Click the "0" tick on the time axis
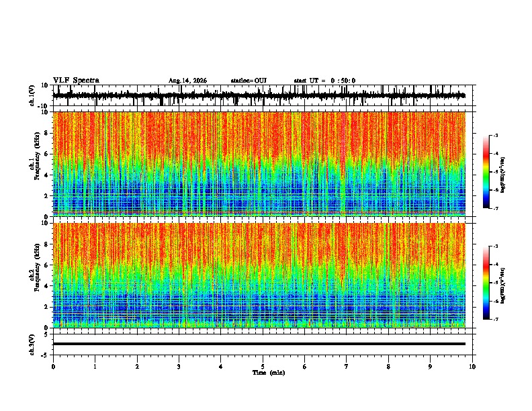532x411 pixels. [53, 367]
